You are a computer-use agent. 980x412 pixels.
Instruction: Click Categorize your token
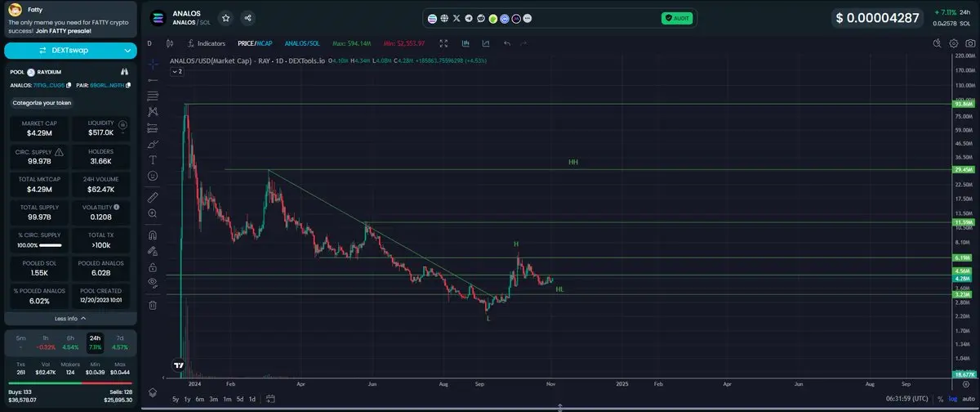tap(42, 103)
